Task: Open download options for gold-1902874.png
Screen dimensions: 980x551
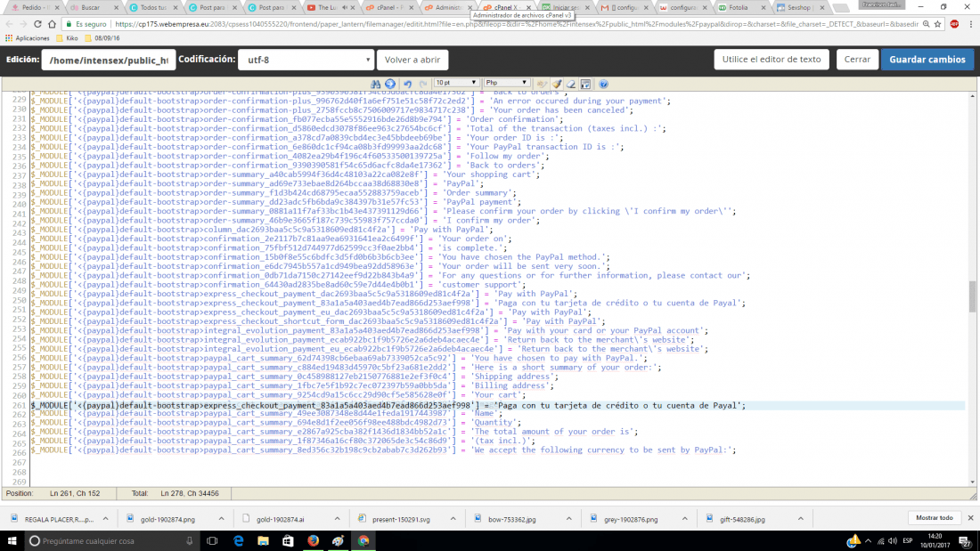Action: pos(221,519)
